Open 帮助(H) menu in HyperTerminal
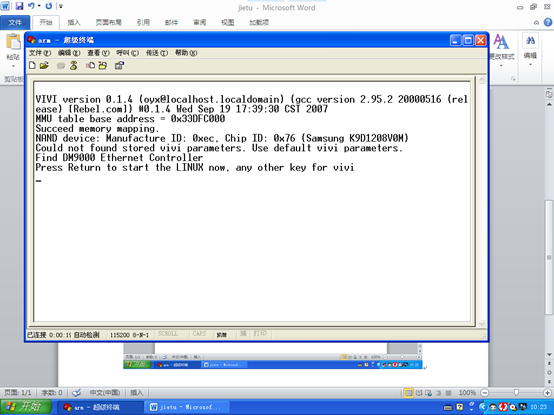The height and width of the screenshot is (415, 554). click(x=186, y=53)
